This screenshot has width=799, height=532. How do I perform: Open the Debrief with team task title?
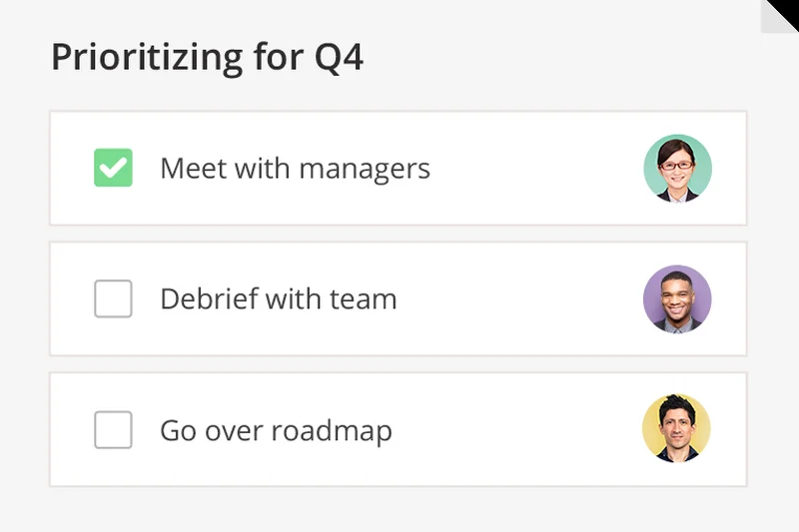click(x=278, y=298)
